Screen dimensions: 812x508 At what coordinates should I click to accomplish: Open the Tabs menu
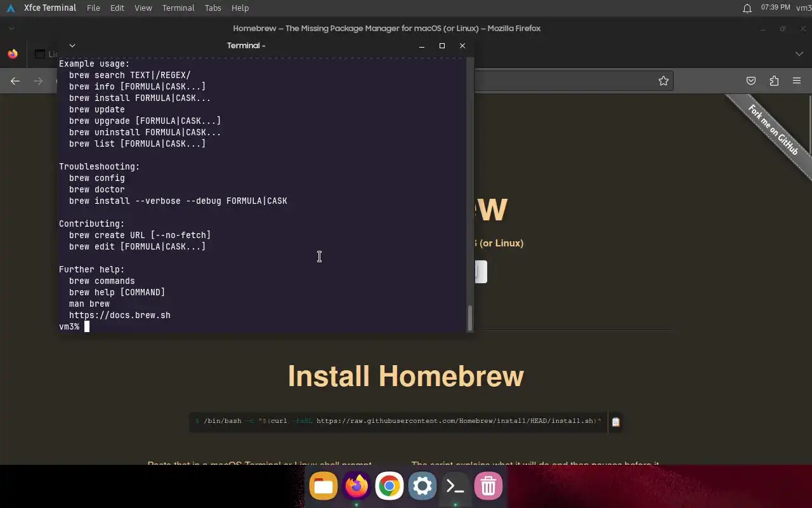tap(213, 8)
